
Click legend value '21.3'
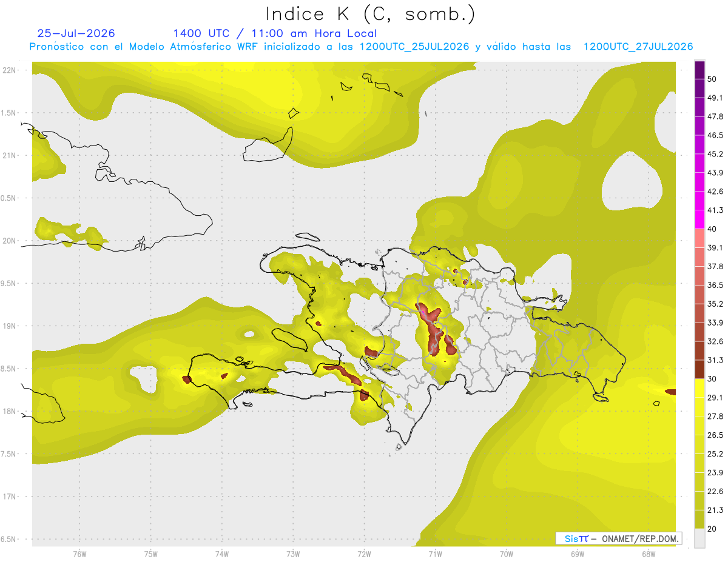click(715, 510)
